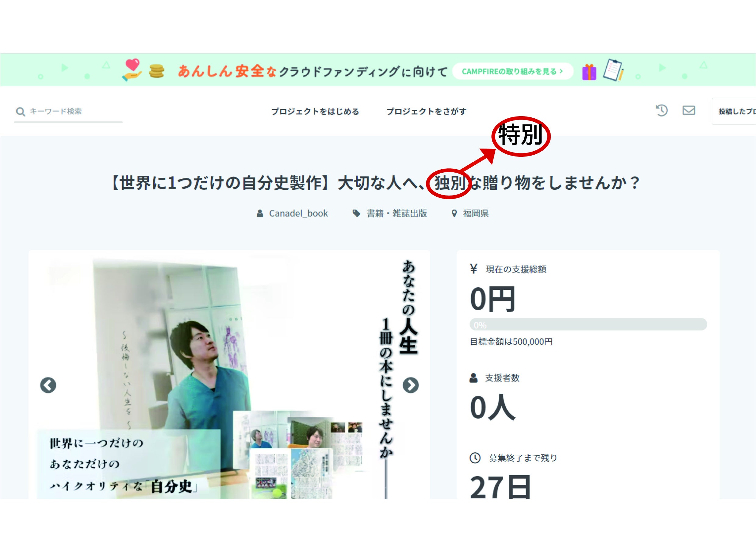Click the 0% funding progress bar
Viewport: 756px width, 535px height.
pyautogui.click(x=588, y=325)
